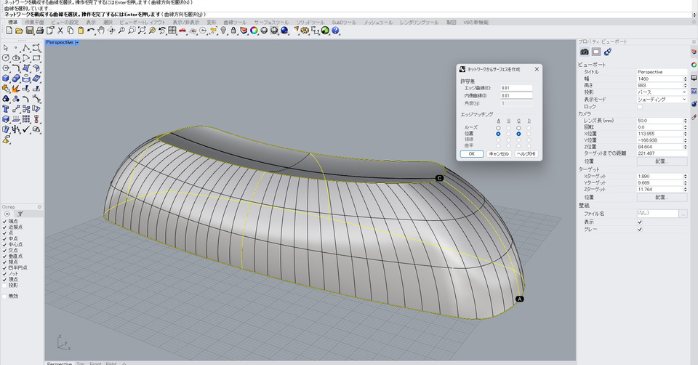Click the camera 配置 button

point(662,161)
